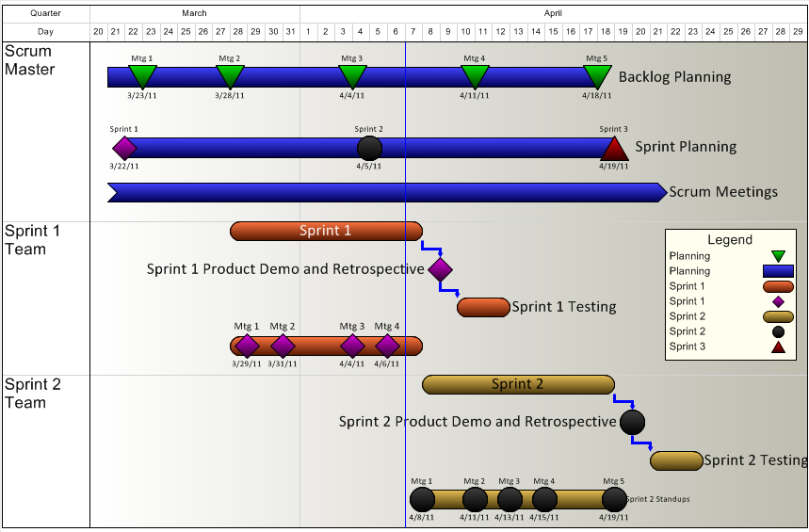
Task: Select the gold Sprint 2 task bar
Action: [x=518, y=384]
